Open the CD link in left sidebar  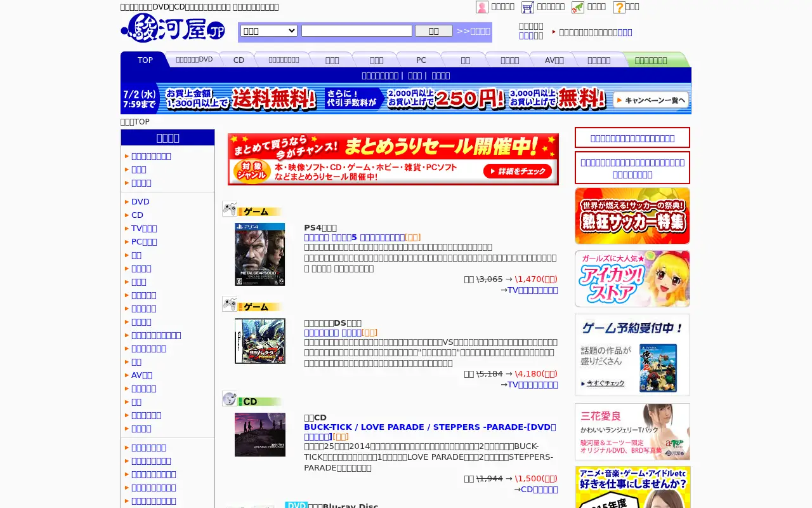click(x=137, y=215)
